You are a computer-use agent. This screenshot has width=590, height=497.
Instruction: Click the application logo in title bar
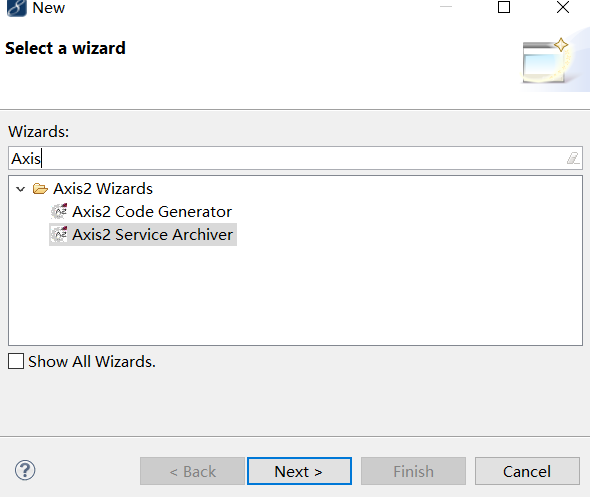pos(17,8)
